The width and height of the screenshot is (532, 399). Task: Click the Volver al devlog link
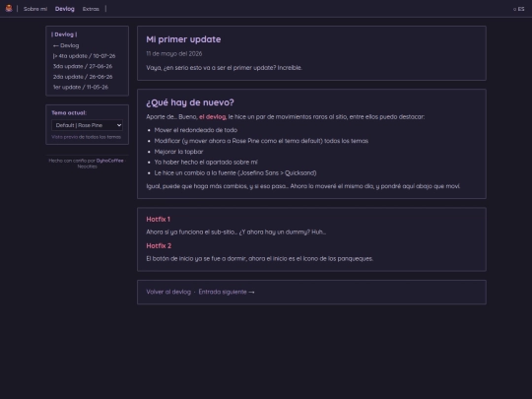[x=168, y=292]
